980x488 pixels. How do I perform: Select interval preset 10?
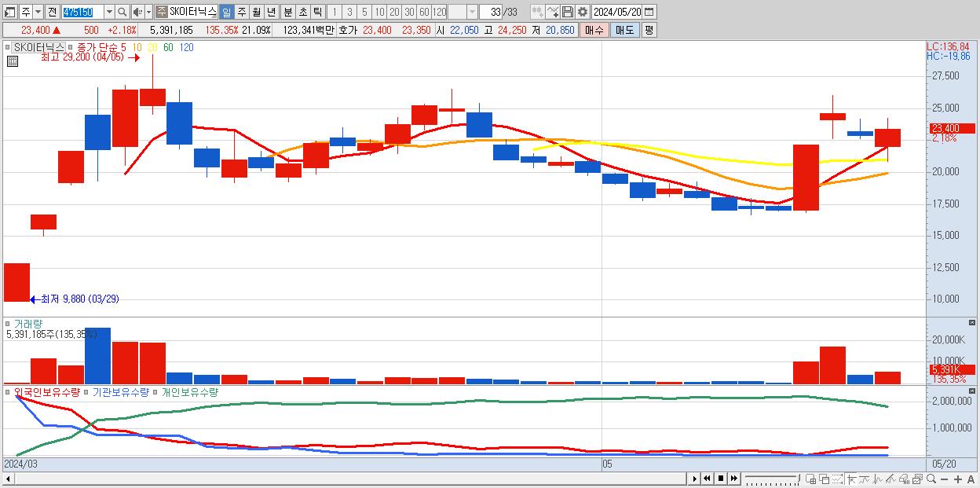click(379, 12)
